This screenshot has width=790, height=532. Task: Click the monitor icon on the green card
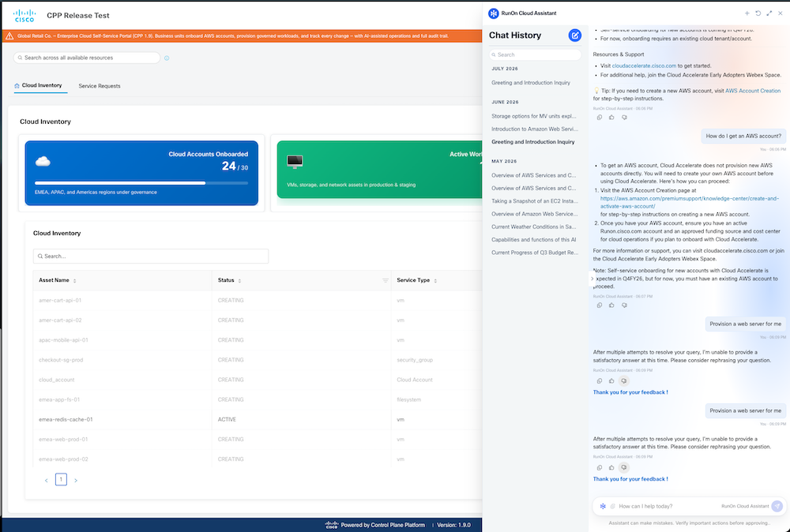(295, 161)
